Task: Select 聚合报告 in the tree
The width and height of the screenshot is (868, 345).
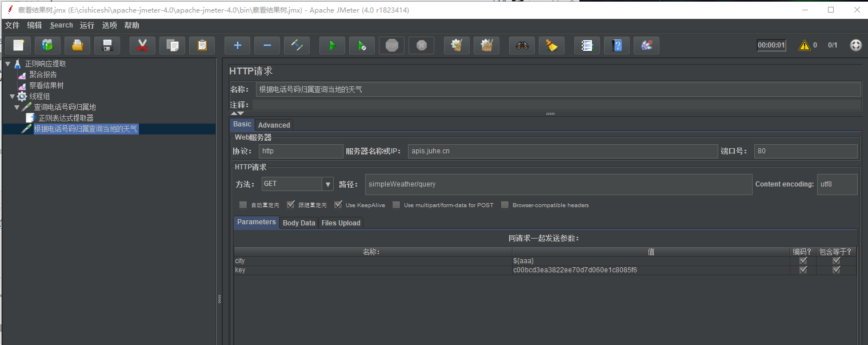Action: 43,74
